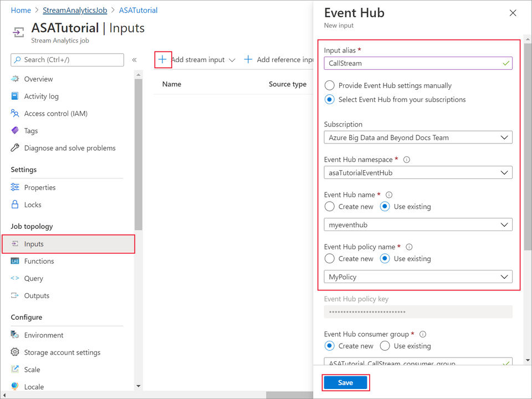
Task: Choose Use existing for Event Hub policy name
Action: [x=385, y=259]
